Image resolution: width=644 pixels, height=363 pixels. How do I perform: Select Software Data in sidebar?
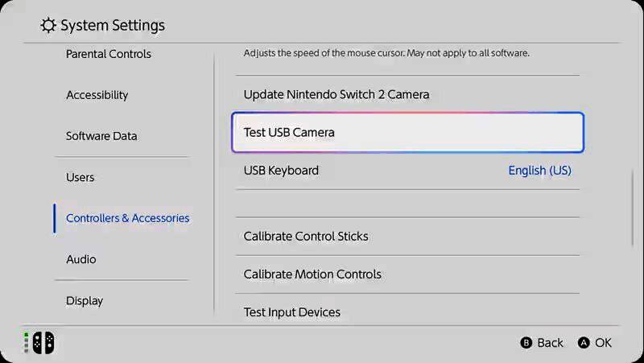[101, 136]
